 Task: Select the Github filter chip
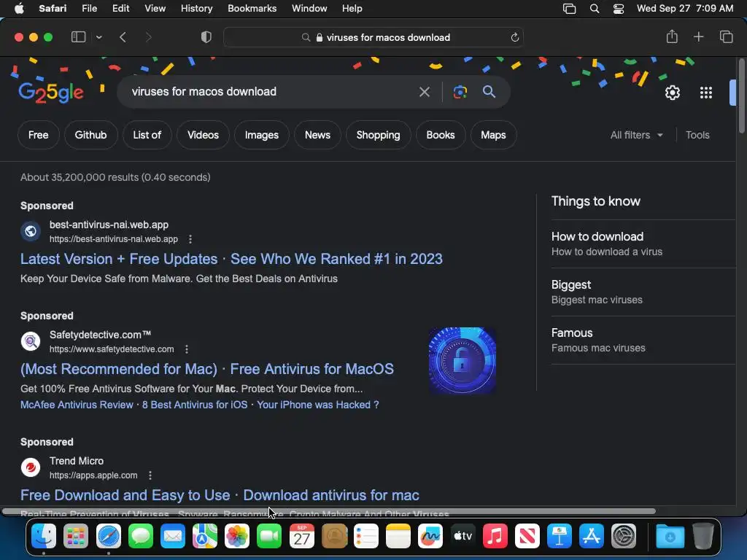[90, 135]
